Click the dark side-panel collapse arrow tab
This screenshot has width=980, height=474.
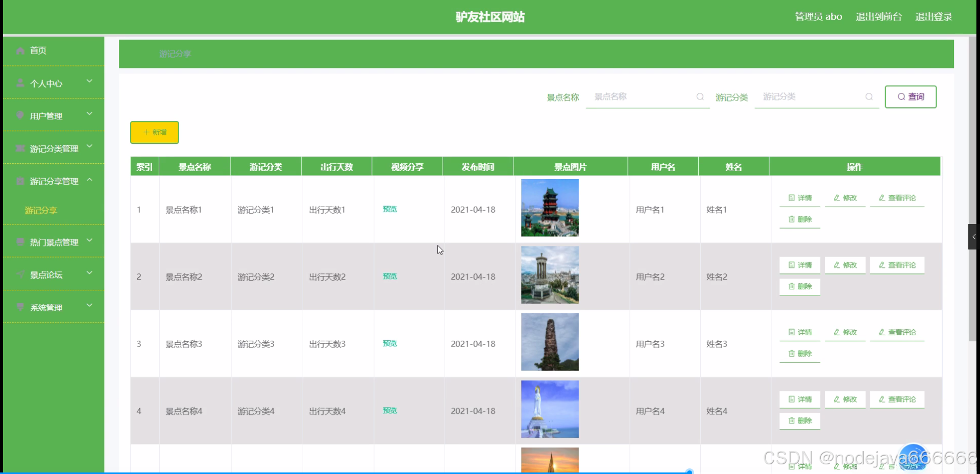pos(973,237)
